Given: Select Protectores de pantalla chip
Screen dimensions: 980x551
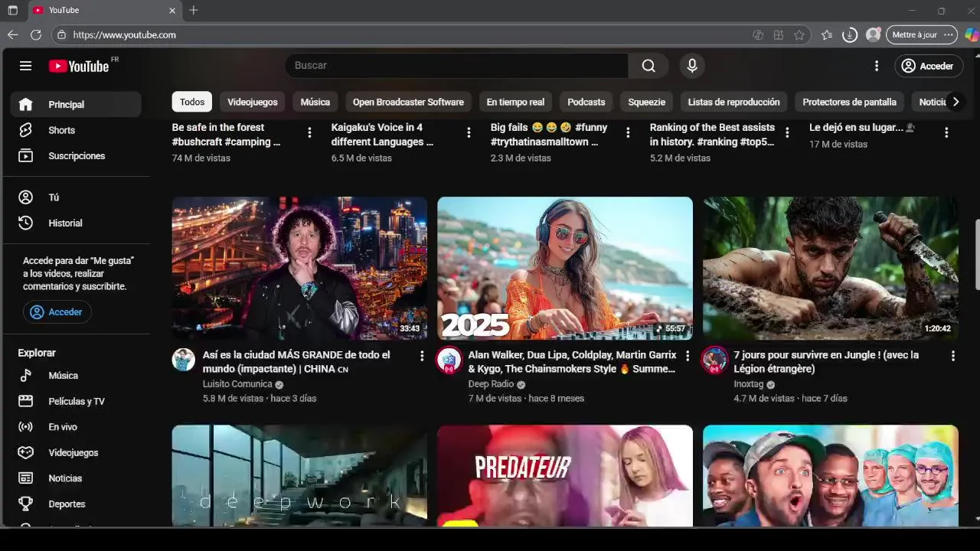Looking at the screenshot, I should pyautogui.click(x=849, y=102).
